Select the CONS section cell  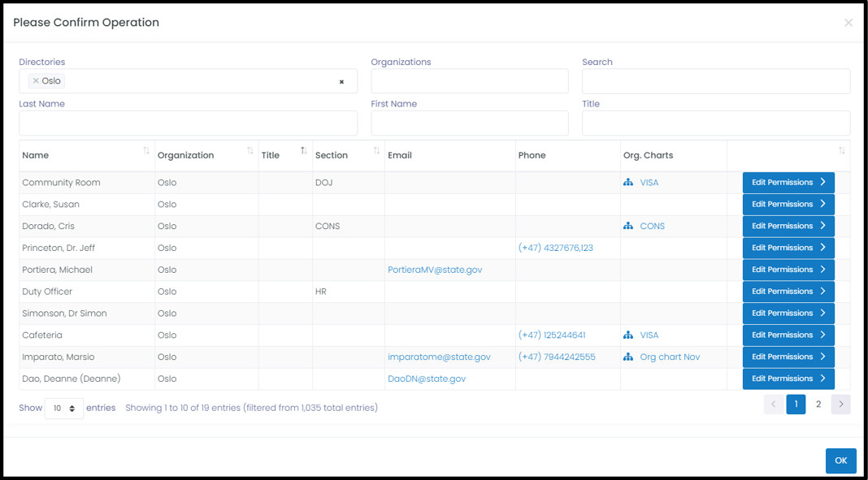coord(349,226)
